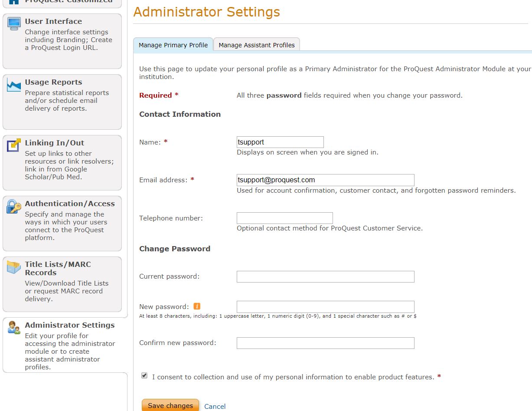This screenshot has height=411, width=532.
Task: Click into the Confirm new password field
Action: click(x=326, y=343)
